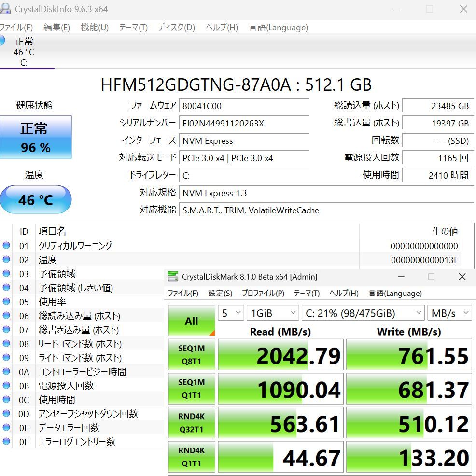This screenshot has width=476, height=476.
Task: Click status dot for ID 0B 電源投入回数
Action: [6, 385]
